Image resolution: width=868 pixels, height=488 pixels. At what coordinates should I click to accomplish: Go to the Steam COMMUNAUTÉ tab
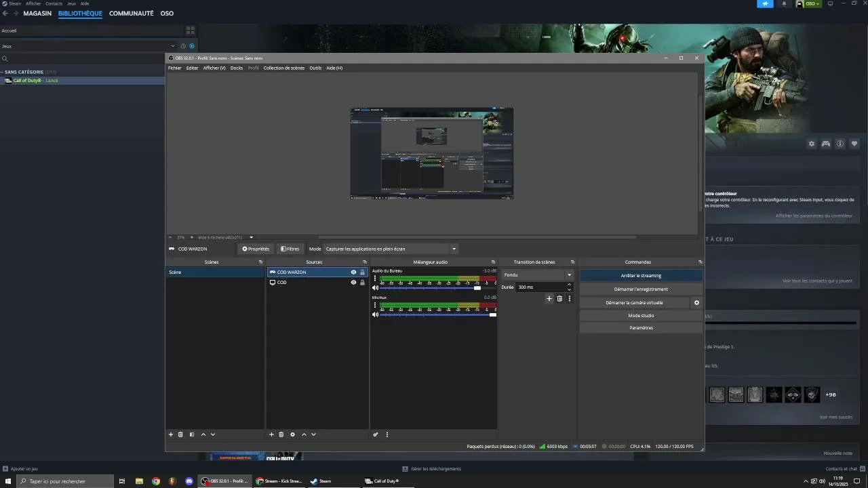click(x=132, y=14)
